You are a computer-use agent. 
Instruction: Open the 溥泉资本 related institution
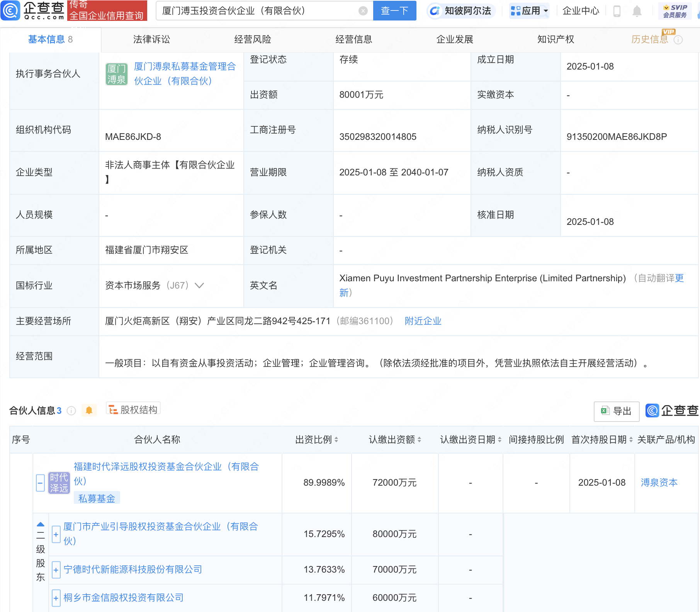tap(659, 483)
